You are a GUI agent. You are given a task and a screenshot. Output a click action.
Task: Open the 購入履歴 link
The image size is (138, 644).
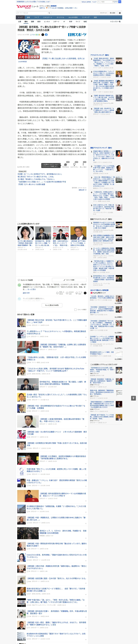click(112, 13)
